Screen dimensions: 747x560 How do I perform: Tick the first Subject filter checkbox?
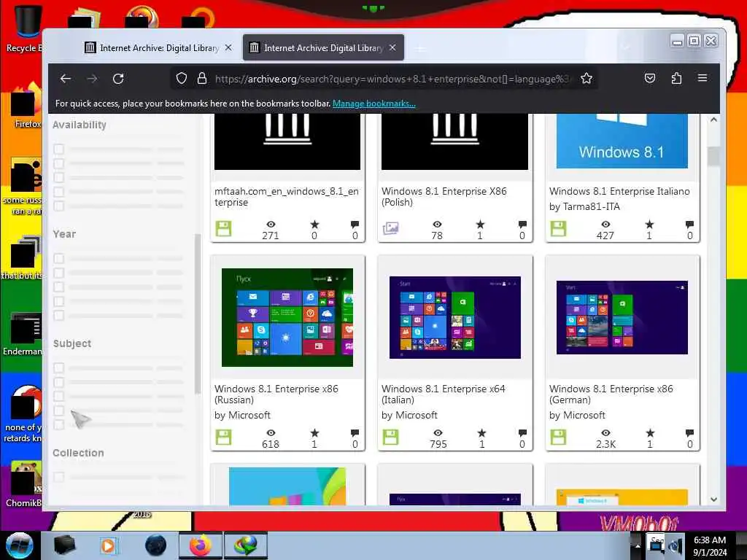point(58,368)
